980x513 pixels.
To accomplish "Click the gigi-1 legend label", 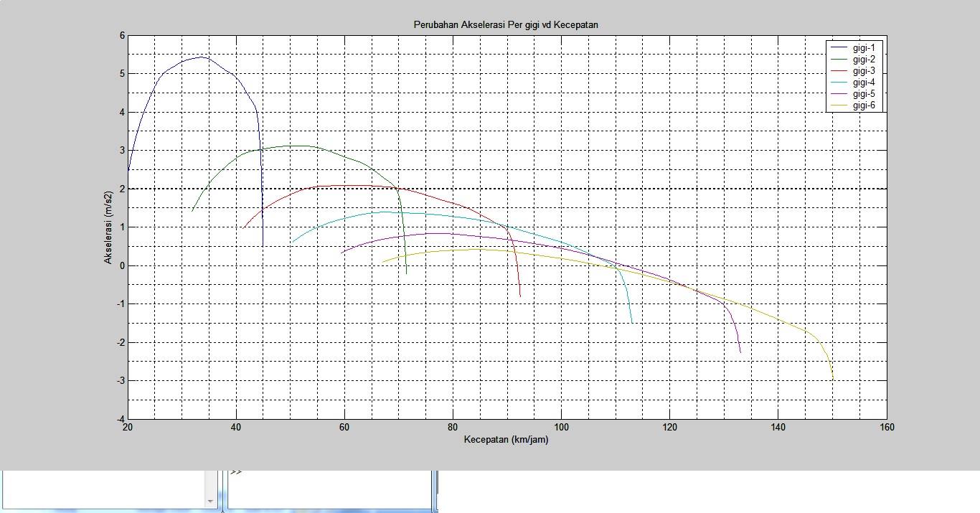I will (x=864, y=48).
